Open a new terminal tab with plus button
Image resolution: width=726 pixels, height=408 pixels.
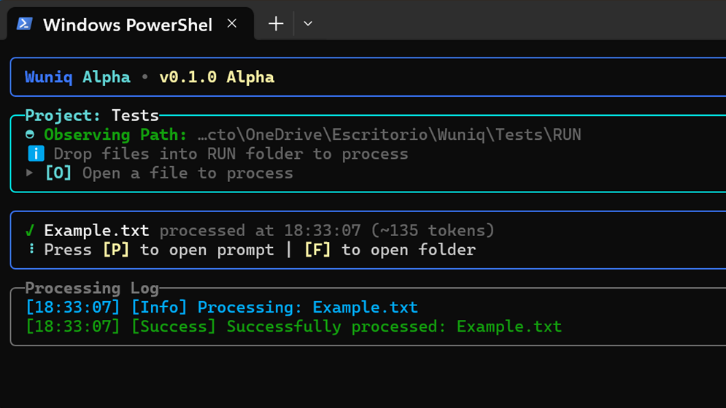pos(276,23)
